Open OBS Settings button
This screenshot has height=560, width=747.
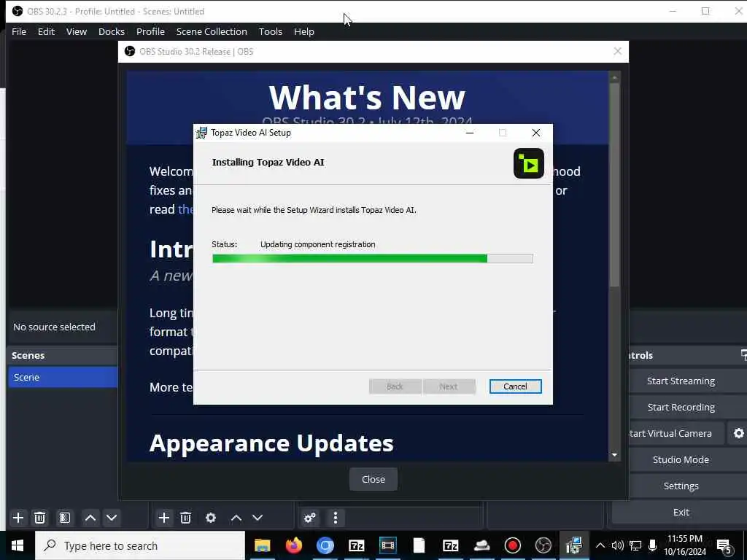(681, 486)
